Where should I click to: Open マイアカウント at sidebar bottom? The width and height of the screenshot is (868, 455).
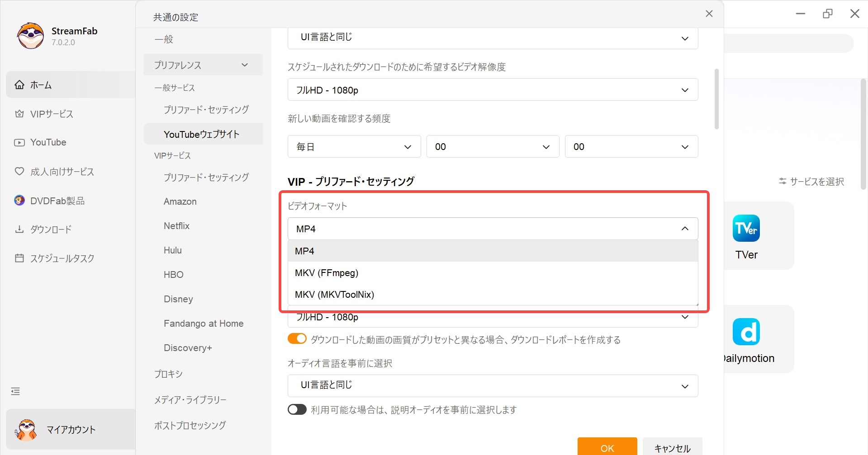(x=71, y=430)
